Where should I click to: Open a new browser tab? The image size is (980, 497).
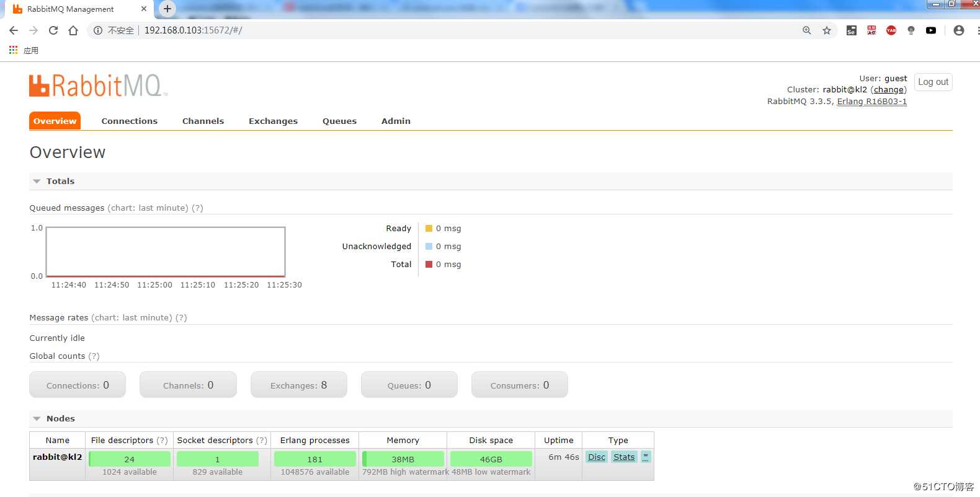point(167,9)
